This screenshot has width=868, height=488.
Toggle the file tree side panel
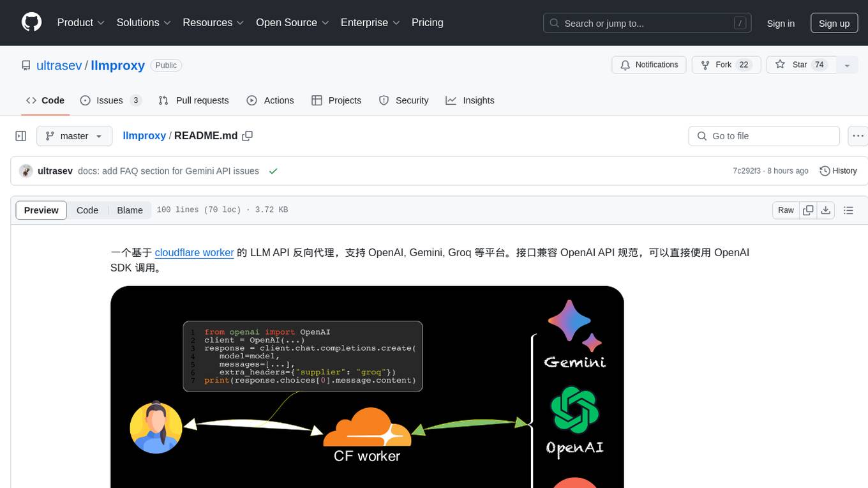coord(21,136)
